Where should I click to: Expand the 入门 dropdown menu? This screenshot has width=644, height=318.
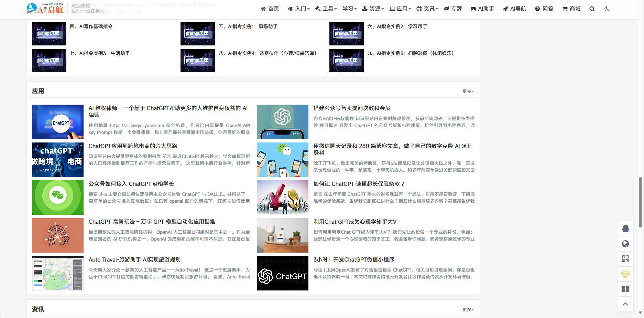(x=298, y=9)
